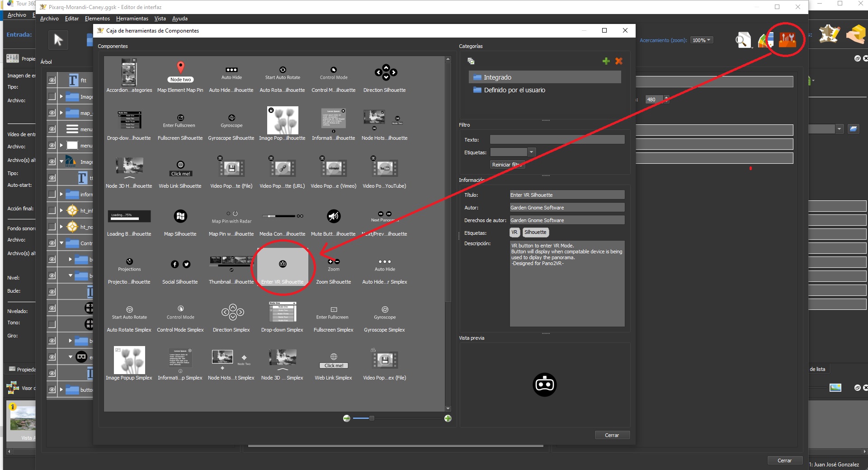This screenshot has height=470, width=868.
Task: Open the Ayuda menu
Action: tap(179, 19)
